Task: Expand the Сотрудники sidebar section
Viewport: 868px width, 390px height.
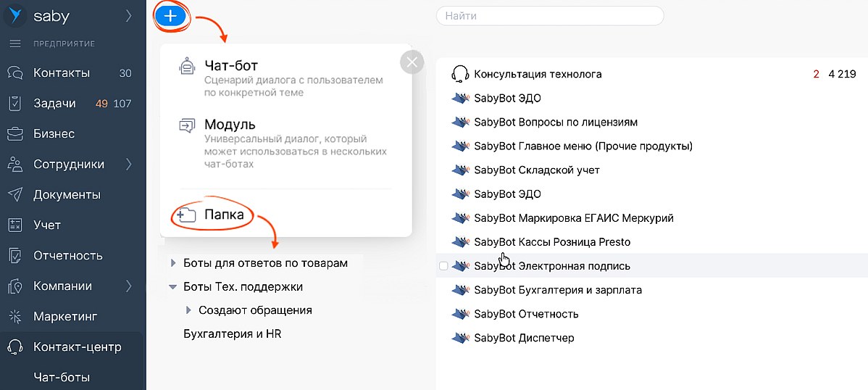Action: coord(128,165)
